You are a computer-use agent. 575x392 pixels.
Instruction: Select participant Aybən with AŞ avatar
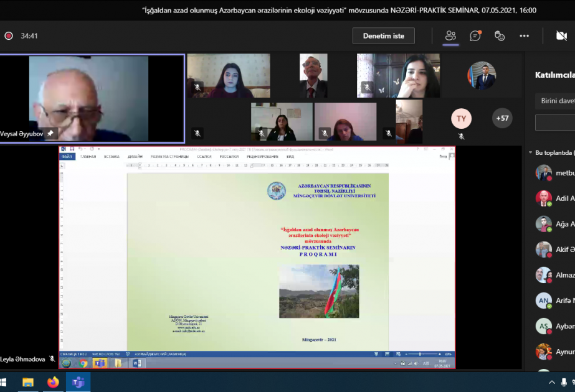(555, 326)
